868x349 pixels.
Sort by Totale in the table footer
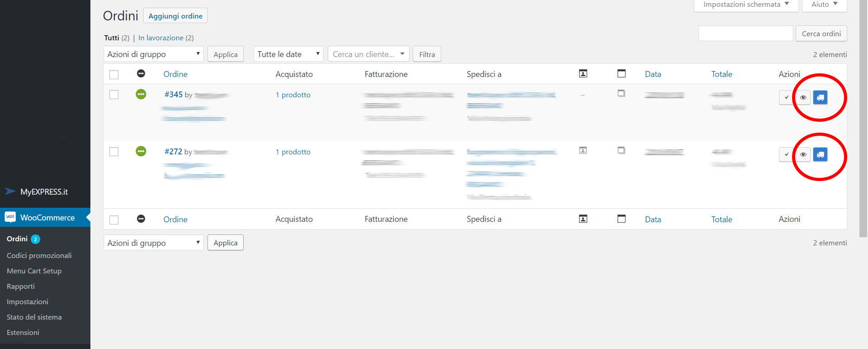point(722,219)
